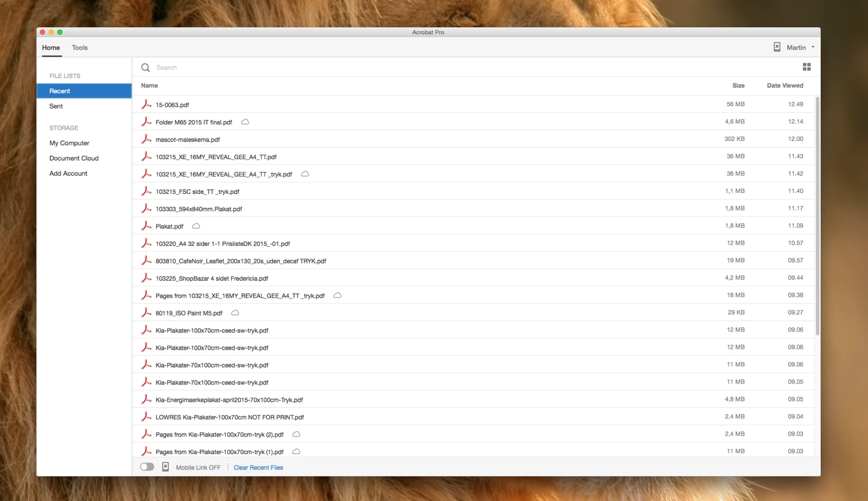Click the Mobile Link phone icon
The width and height of the screenshot is (868, 501).
pyautogui.click(x=166, y=467)
